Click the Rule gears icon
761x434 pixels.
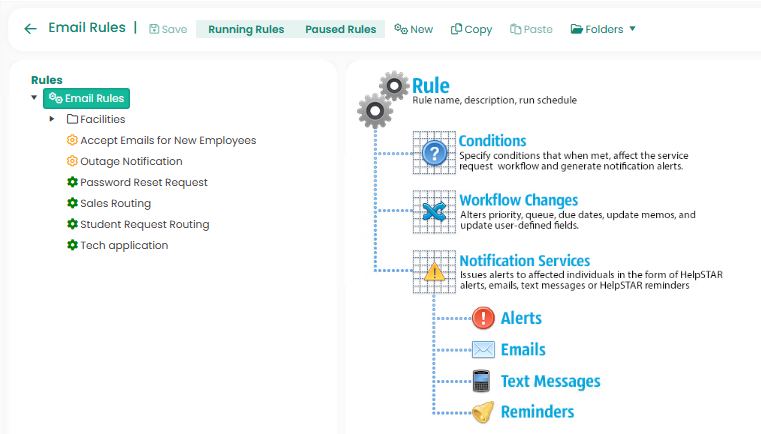[x=383, y=98]
